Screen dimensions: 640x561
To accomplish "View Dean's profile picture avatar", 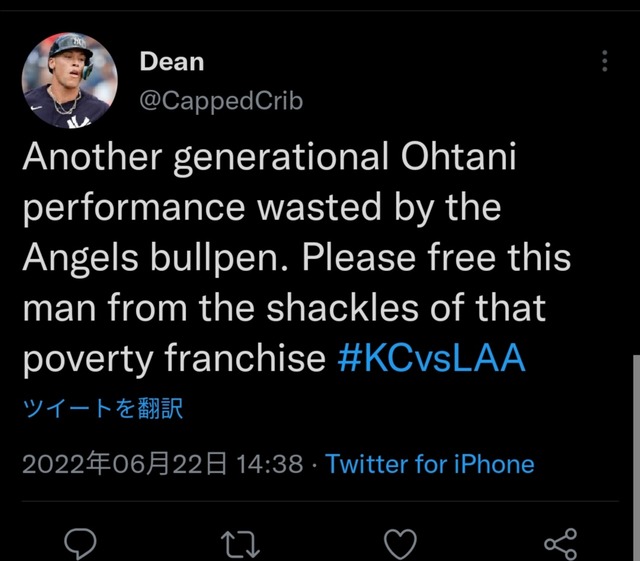I will point(69,80).
